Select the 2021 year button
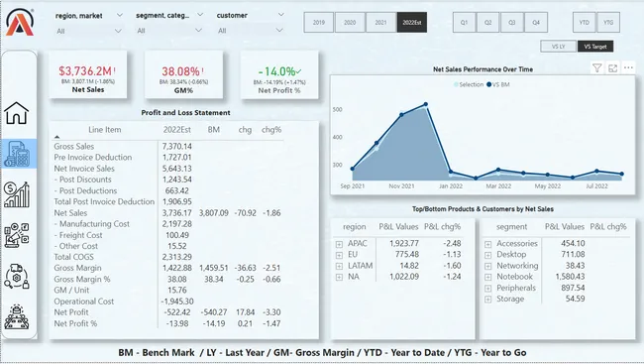Screen dimensions: 644x364 point(380,22)
